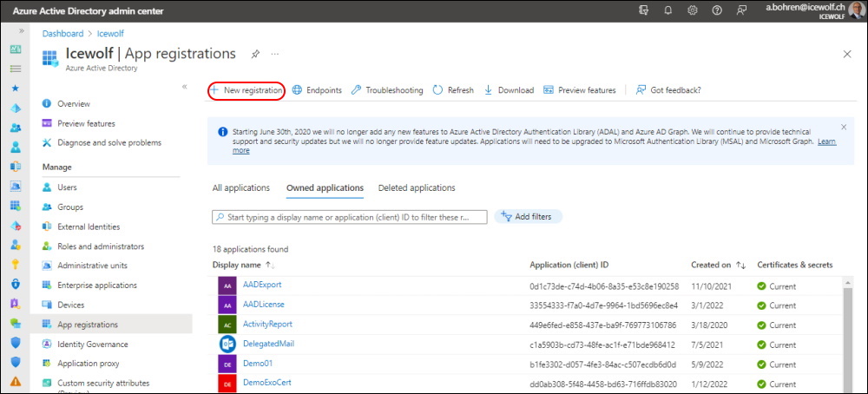Click Add filters button
868x394 pixels.
(x=528, y=217)
